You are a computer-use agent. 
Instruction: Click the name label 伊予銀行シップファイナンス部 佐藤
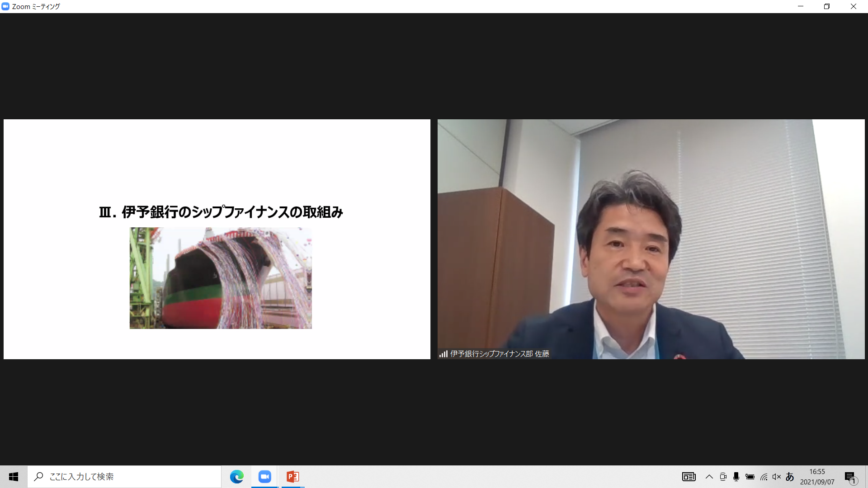click(x=500, y=354)
